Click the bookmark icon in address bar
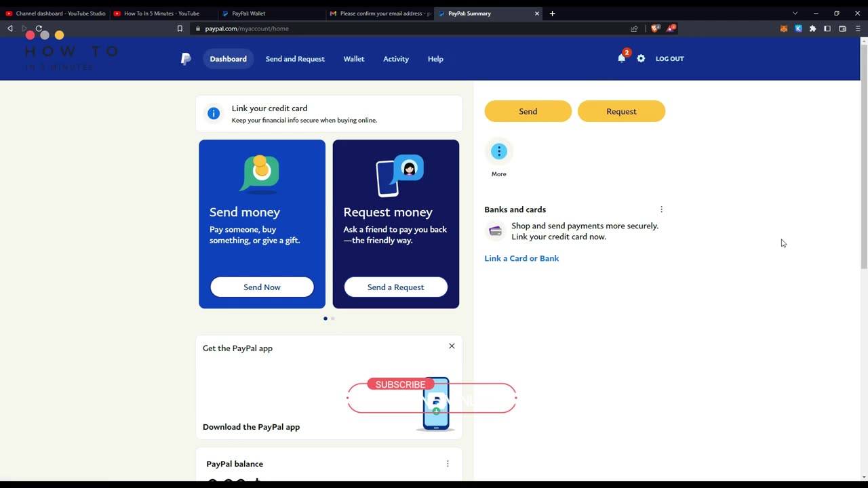Image resolution: width=868 pixels, height=488 pixels. click(180, 28)
